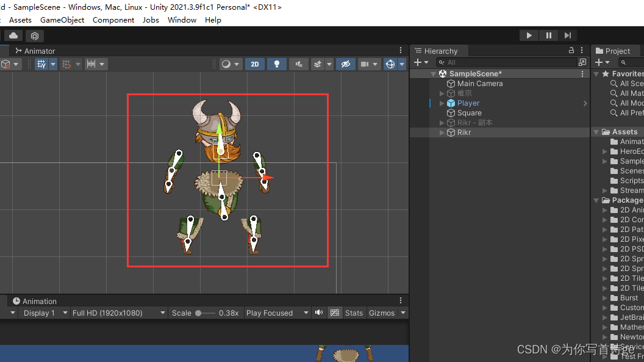Toggle Stats overlay in Game view

click(354, 313)
